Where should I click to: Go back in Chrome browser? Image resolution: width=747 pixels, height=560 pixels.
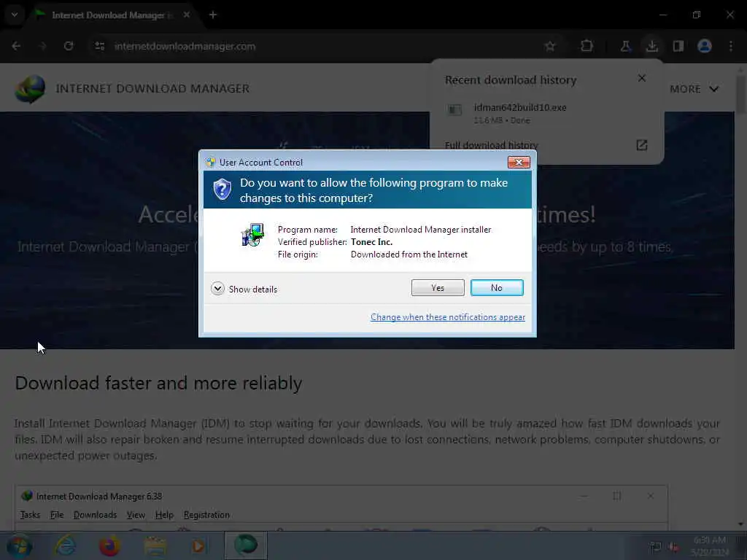point(16,46)
